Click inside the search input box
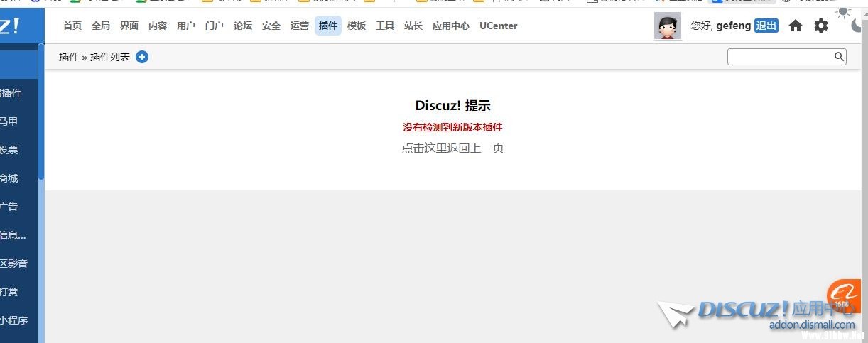The height and width of the screenshot is (343, 868). coord(780,57)
